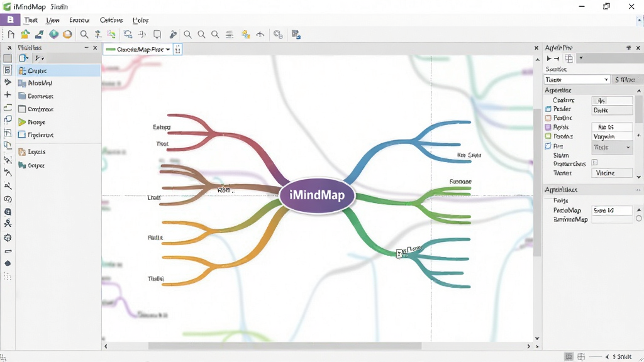Check the small box next to Pramerdives

(x=594, y=163)
